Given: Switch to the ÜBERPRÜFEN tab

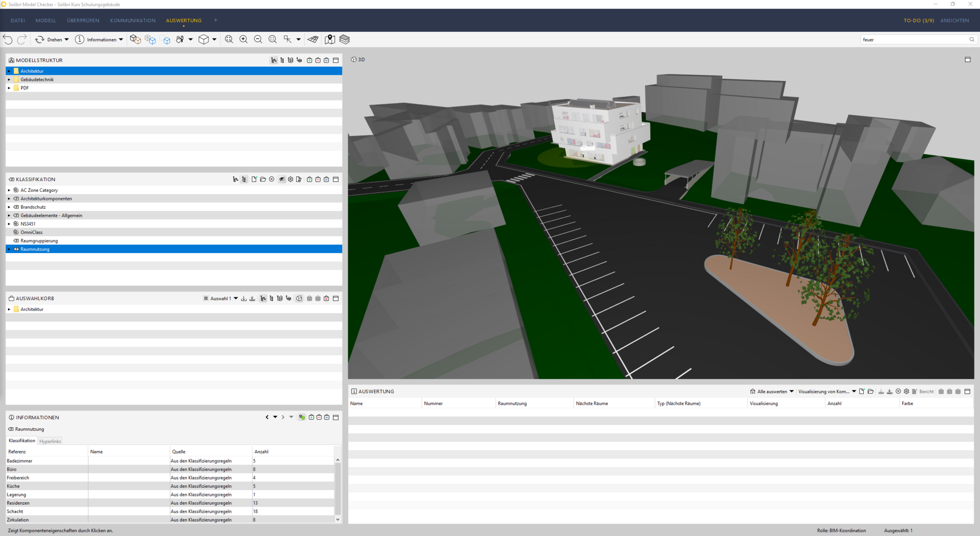Looking at the screenshot, I should coord(83,20).
